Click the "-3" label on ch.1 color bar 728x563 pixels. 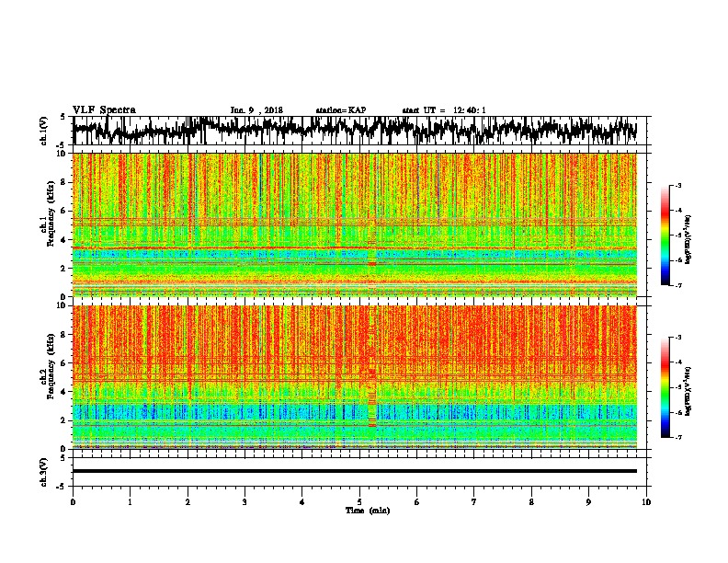677,186
